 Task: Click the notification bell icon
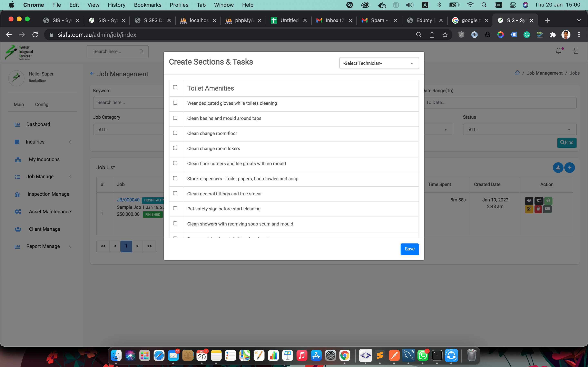click(558, 51)
